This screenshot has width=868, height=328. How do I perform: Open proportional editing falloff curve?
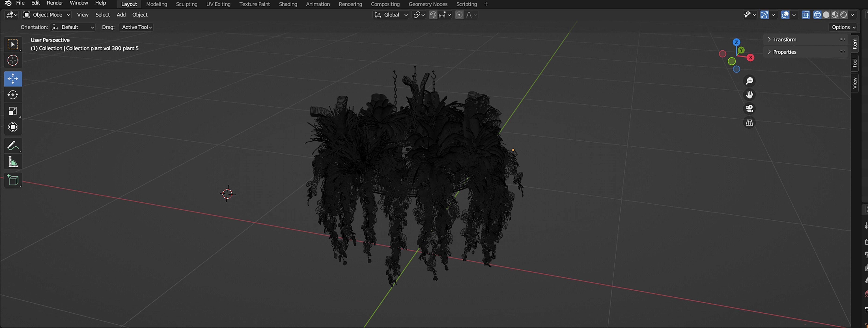click(x=471, y=15)
